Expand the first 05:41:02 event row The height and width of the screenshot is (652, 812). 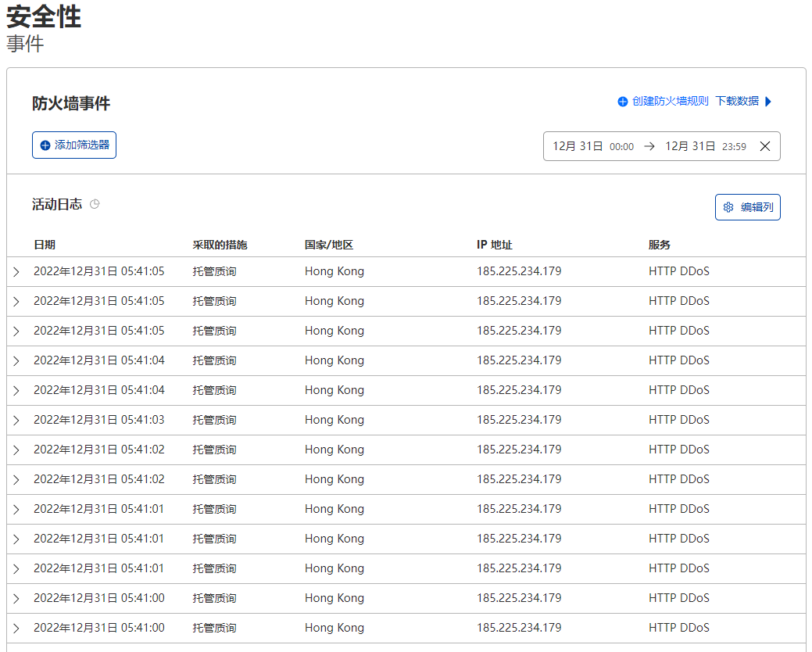(x=16, y=450)
